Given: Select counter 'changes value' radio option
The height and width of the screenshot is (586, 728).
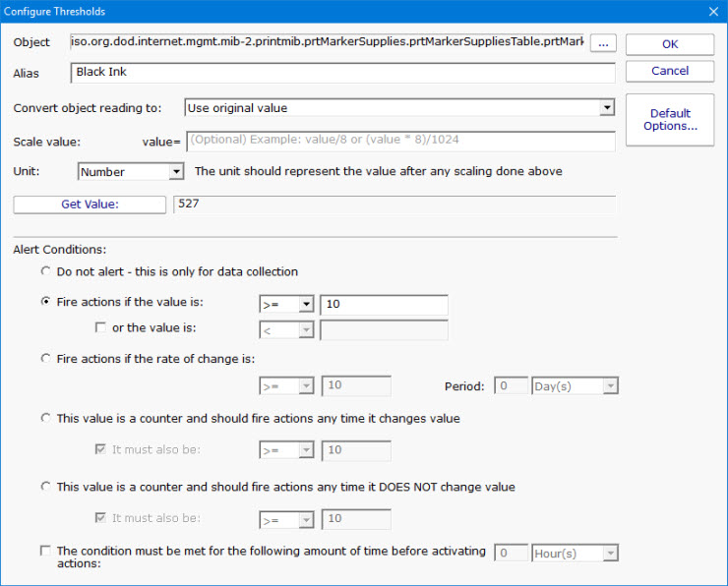Looking at the screenshot, I should click(x=46, y=418).
